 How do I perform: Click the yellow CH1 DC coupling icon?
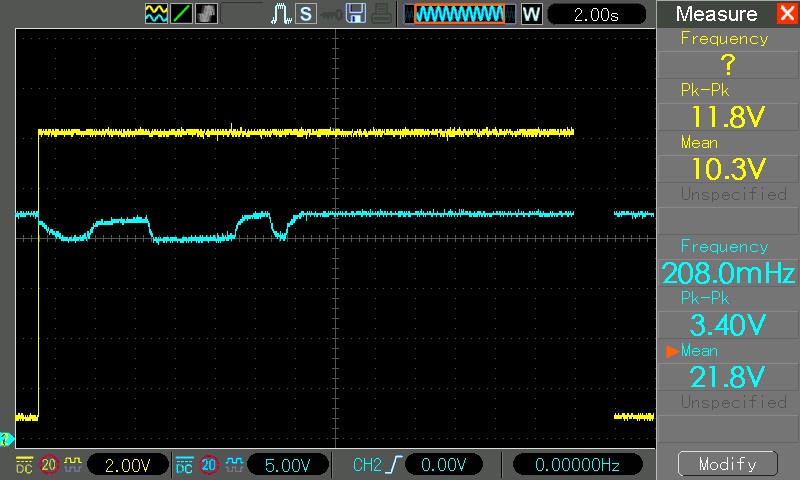click(24, 465)
